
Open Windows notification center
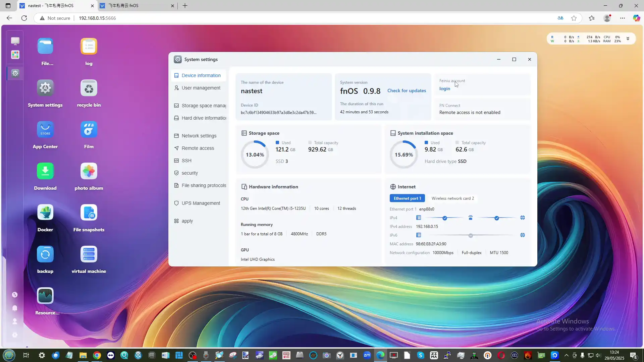coord(634,355)
